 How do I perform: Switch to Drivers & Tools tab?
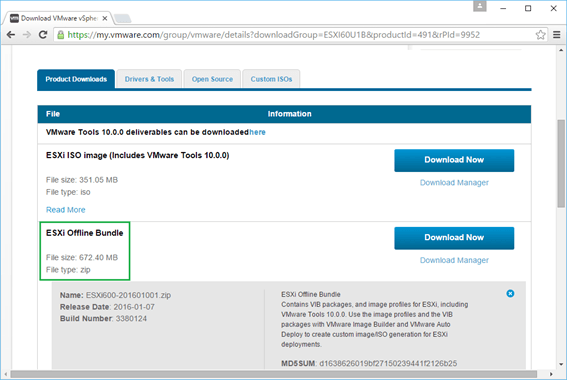tap(149, 79)
